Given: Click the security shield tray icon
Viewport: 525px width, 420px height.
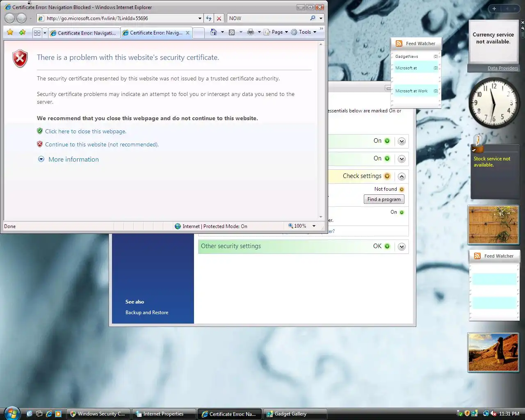Looking at the screenshot, I should click(467, 413).
